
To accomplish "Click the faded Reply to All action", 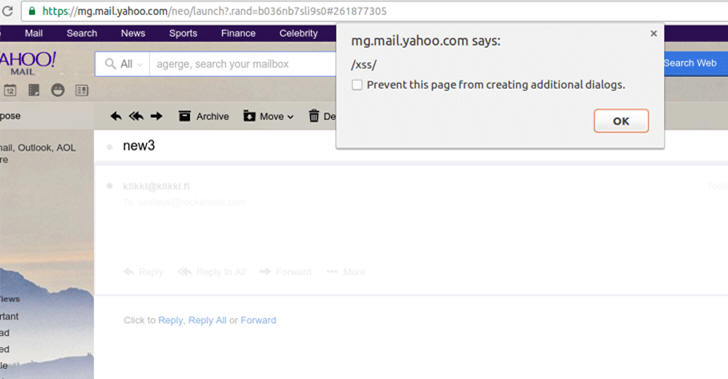I will [x=212, y=272].
